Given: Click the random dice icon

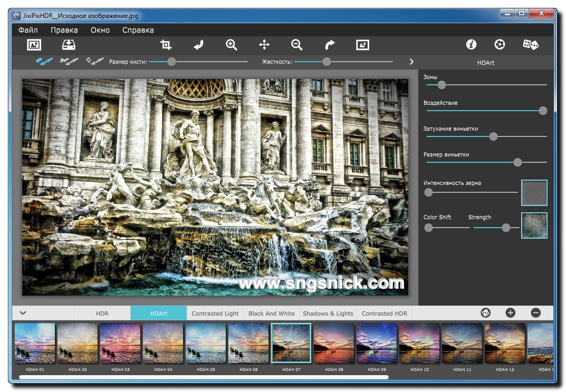Looking at the screenshot, I should coord(531,44).
